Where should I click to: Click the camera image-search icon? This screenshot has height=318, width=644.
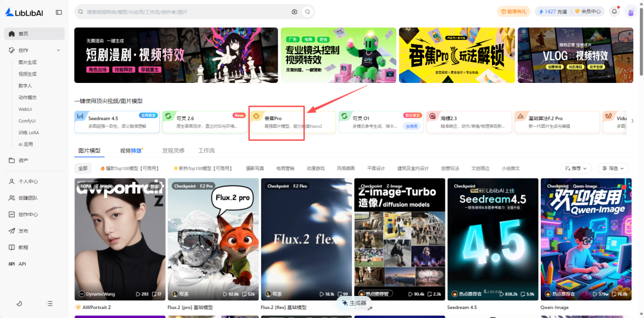coord(295,11)
